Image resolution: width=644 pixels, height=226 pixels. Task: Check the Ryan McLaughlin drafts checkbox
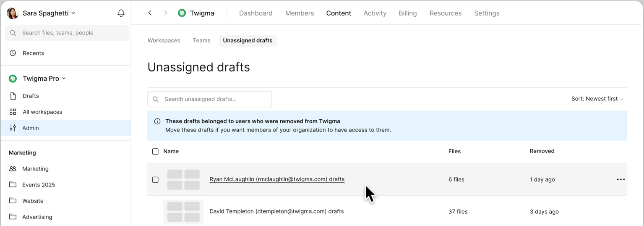155,179
